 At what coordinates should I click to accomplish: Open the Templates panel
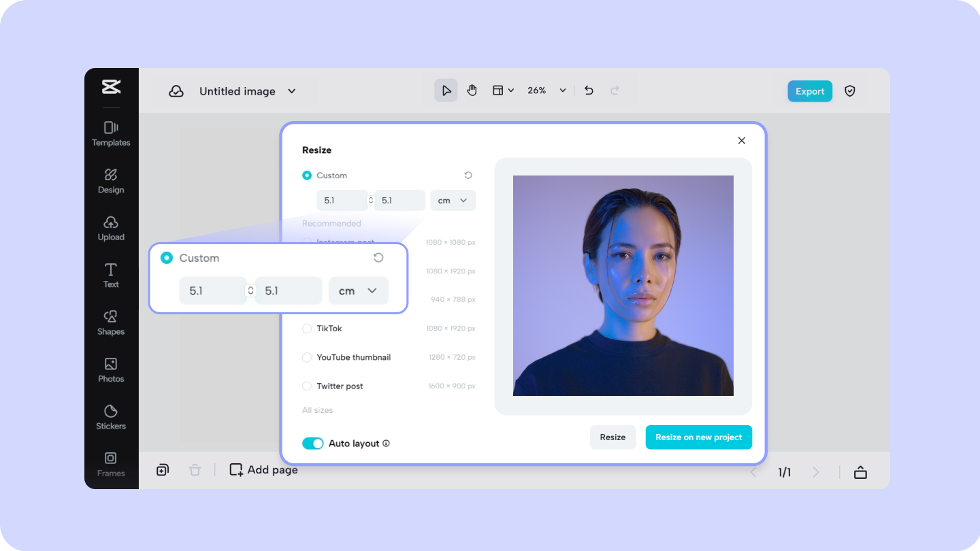coord(111,134)
